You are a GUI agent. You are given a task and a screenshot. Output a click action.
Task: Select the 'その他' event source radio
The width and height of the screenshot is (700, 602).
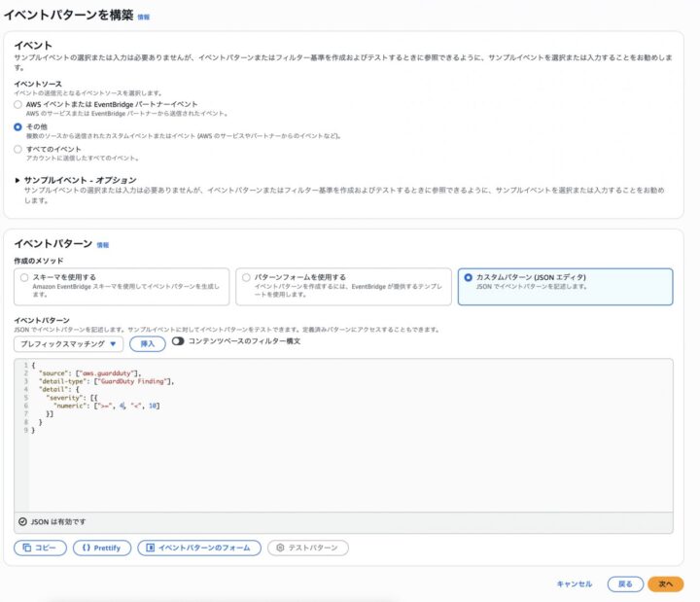point(17,126)
